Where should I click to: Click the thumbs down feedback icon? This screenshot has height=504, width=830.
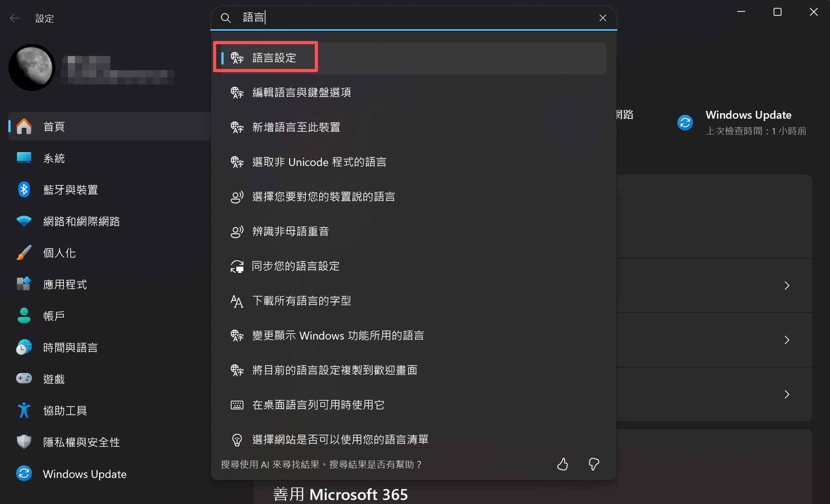point(594,464)
